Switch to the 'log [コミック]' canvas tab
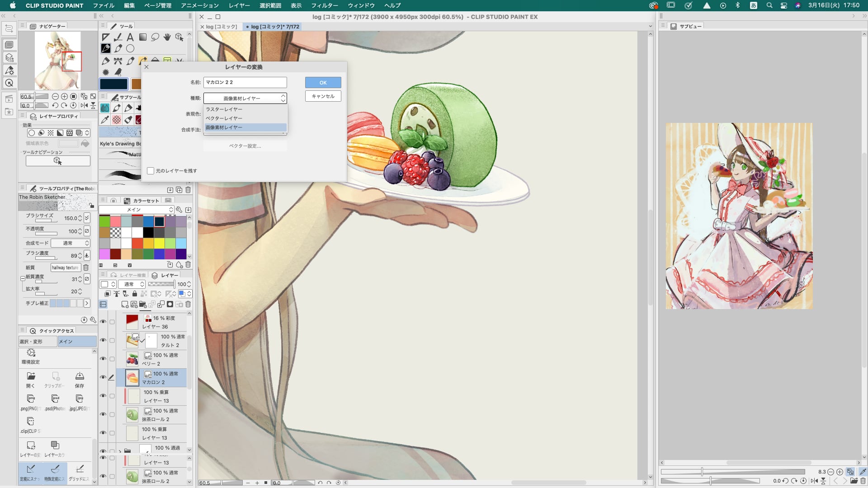Screen dimensions: 868x488 [222, 27]
